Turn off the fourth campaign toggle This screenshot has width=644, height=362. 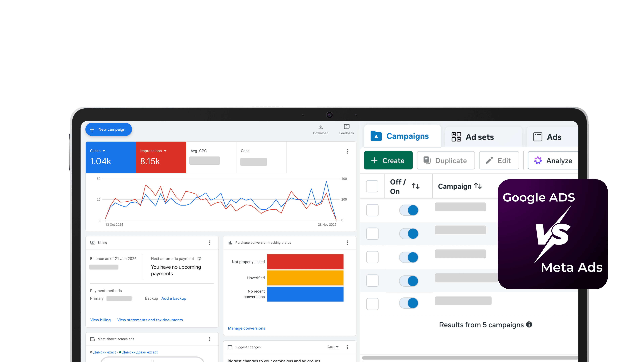[x=409, y=281]
